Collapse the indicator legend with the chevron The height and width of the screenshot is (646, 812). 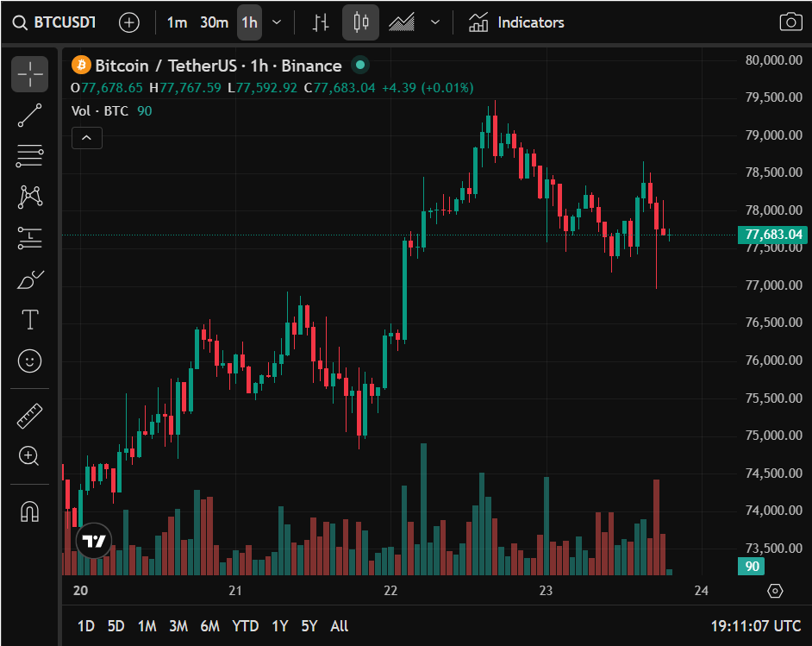pos(87,138)
